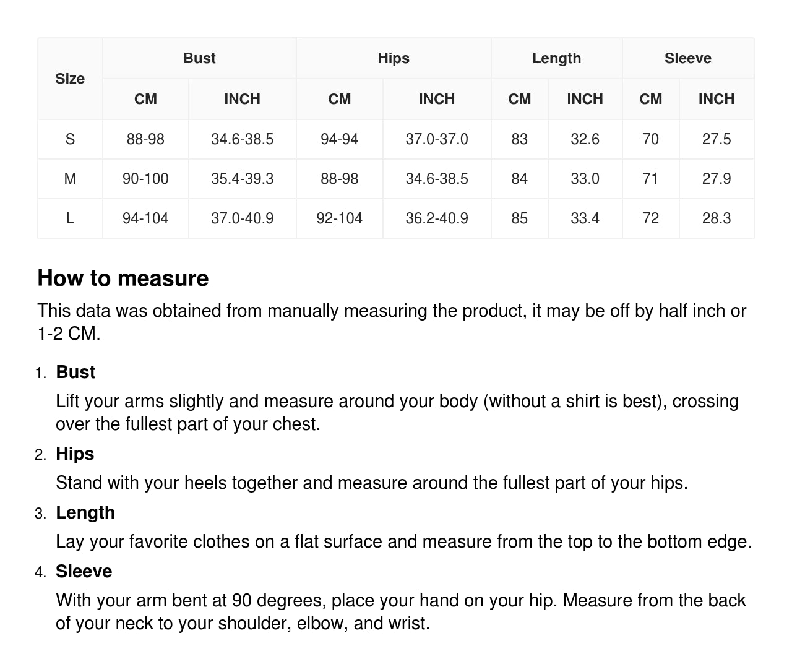Select the Sleeve item in measuring list
The height and width of the screenshot is (672, 792).
(x=84, y=571)
